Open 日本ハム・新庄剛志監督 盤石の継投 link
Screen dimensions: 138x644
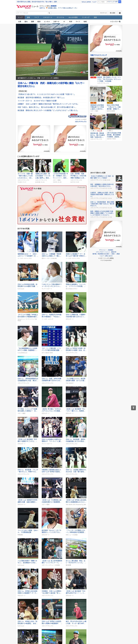coord(102,204)
